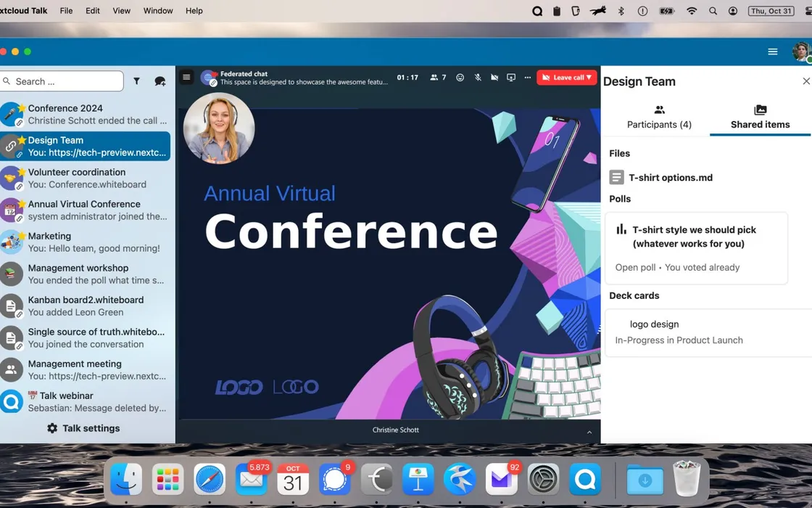Click in the Search conversations field
The width and height of the screenshot is (812, 508).
click(62, 81)
